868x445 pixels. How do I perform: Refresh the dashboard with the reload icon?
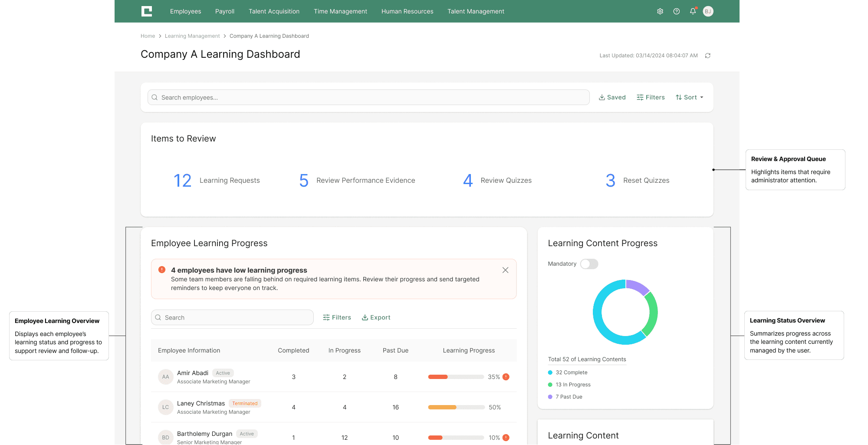point(708,56)
